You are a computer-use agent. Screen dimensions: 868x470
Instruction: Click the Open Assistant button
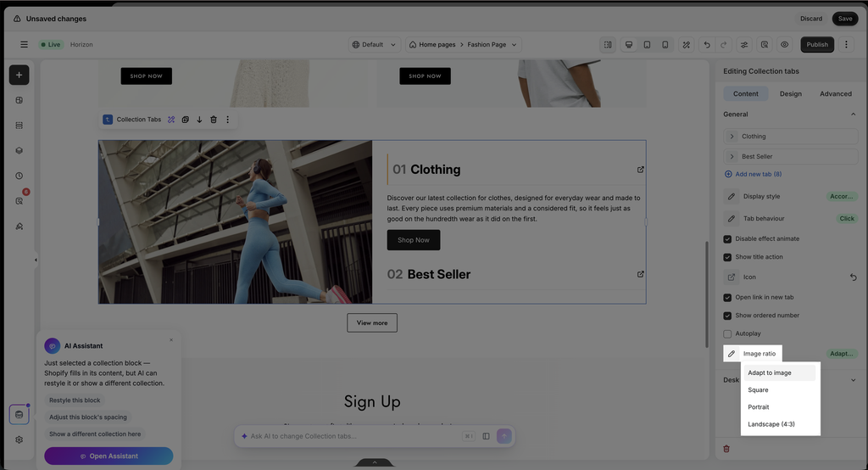point(108,456)
